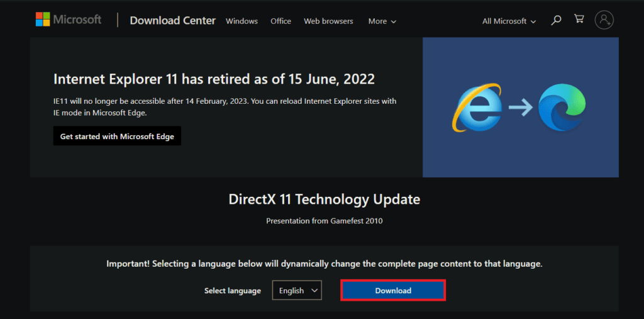Image resolution: width=644 pixels, height=319 pixels.
Task: Go to Download Center home link
Action: (x=172, y=21)
